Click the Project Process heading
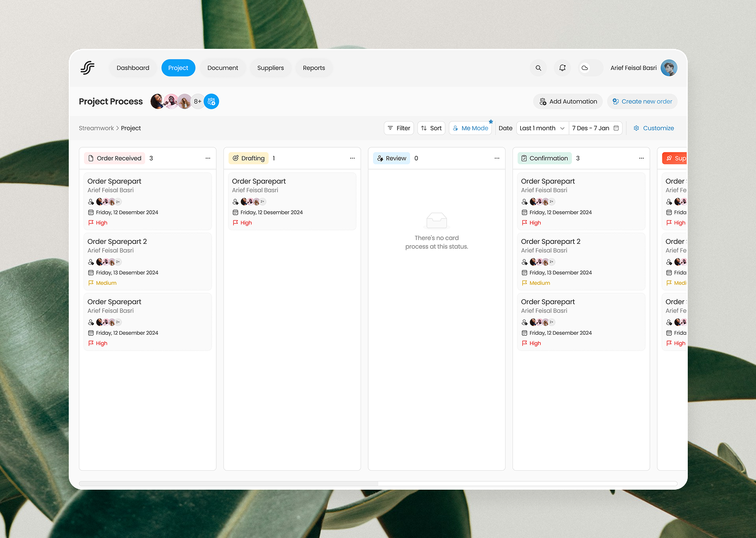 click(111, 101)
